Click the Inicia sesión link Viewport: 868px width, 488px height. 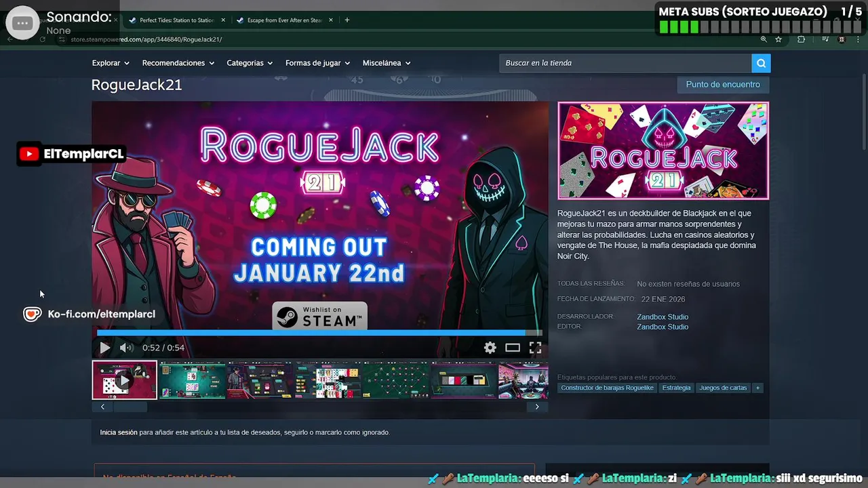pyautogui.click(x=119, y=432)
